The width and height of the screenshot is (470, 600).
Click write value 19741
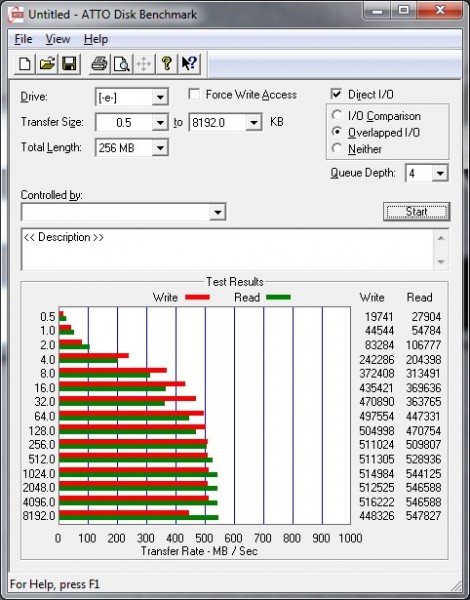click(379, 317)
